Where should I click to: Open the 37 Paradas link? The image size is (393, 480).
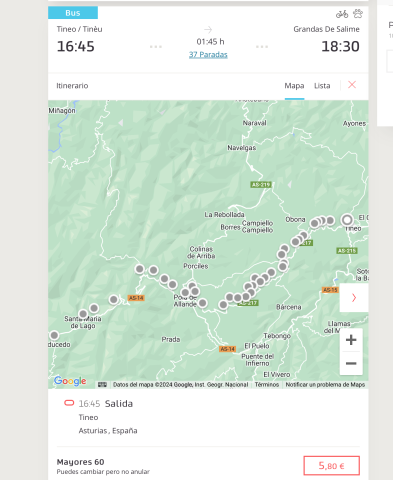tap(208, 54)
